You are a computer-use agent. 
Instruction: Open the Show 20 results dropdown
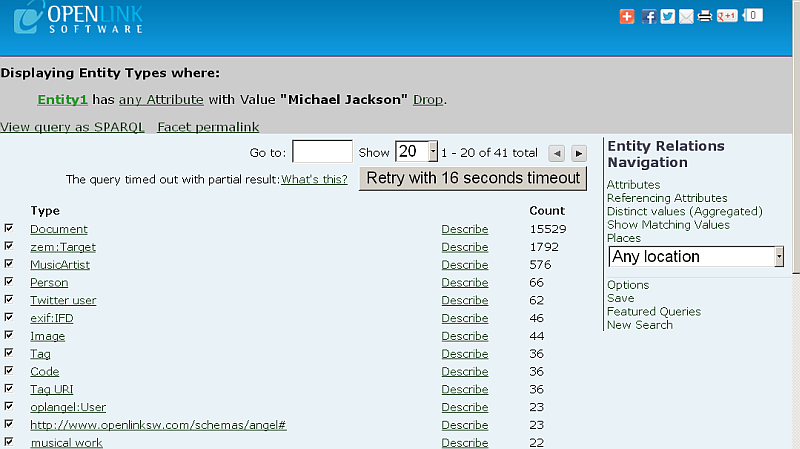pyautogui.click(x=416, y=152)
